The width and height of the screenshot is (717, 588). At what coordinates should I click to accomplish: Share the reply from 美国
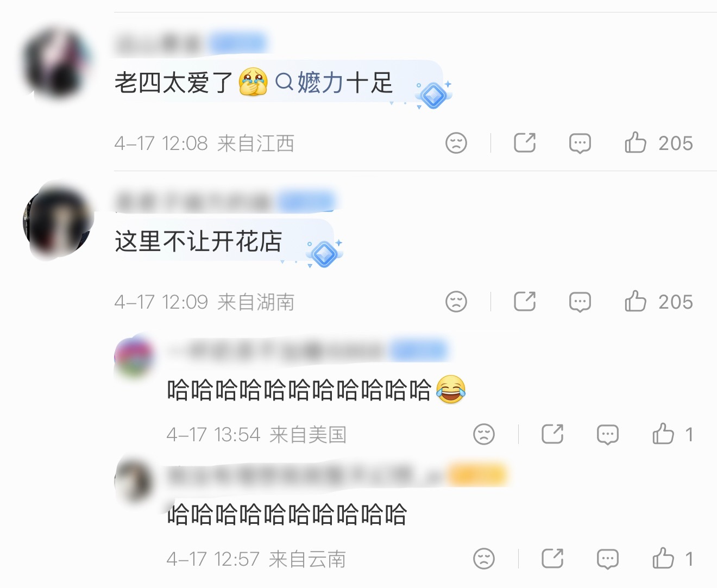click(552, 434)
